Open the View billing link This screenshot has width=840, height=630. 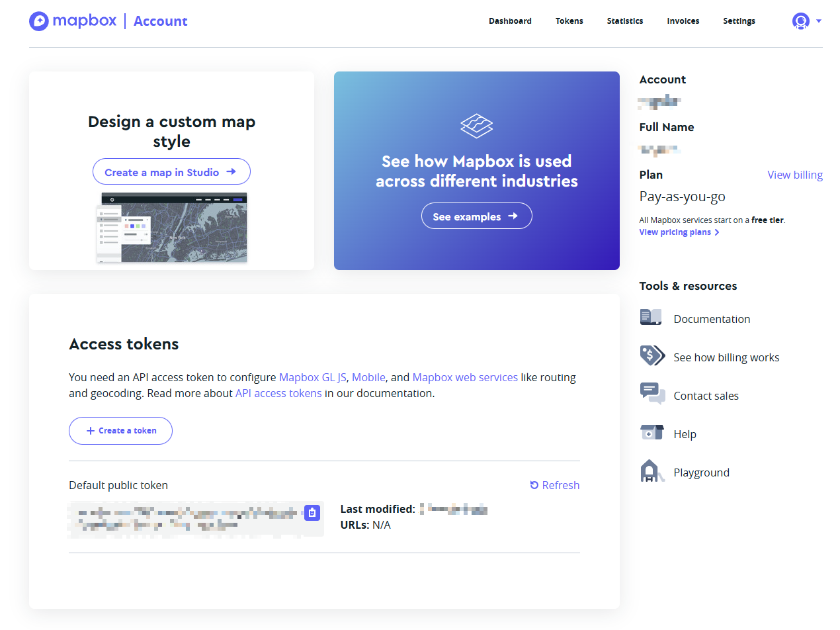[794, 175]
